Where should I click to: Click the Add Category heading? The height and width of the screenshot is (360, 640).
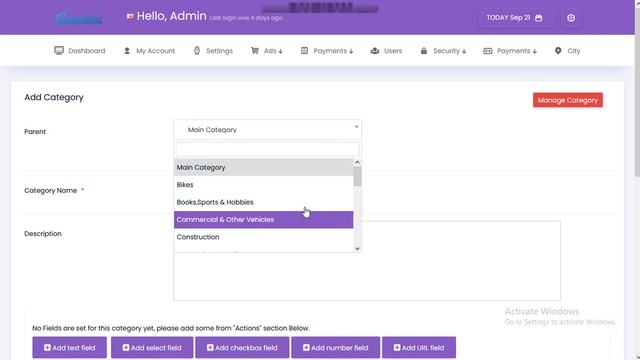pyautogui.click(x=54, y=97)
